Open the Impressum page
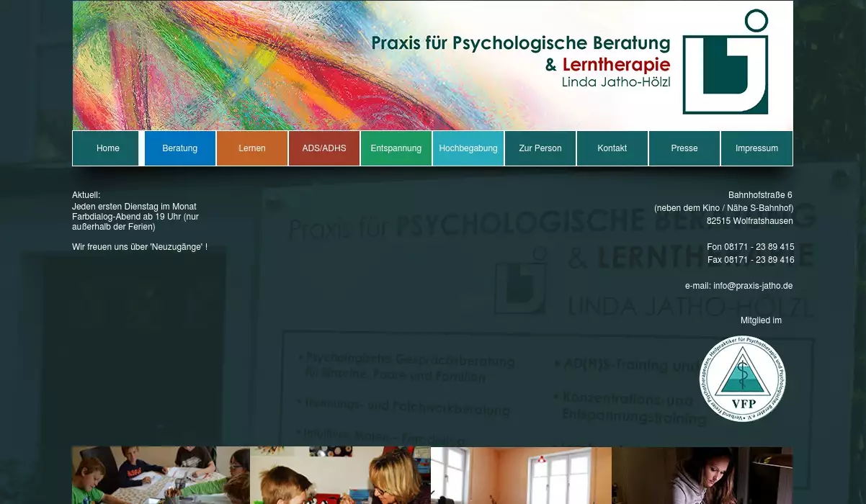The width and height of the screenshot is (866, 504). pos(756,148)
